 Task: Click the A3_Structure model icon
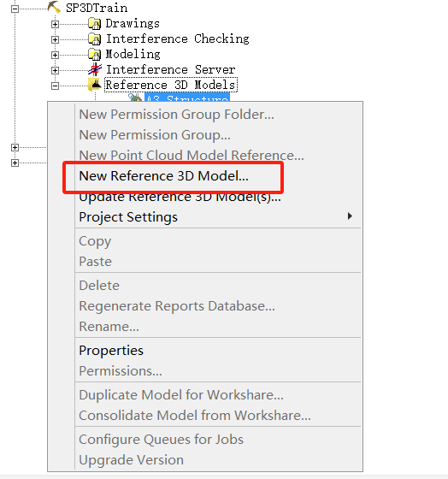point(135,98)
